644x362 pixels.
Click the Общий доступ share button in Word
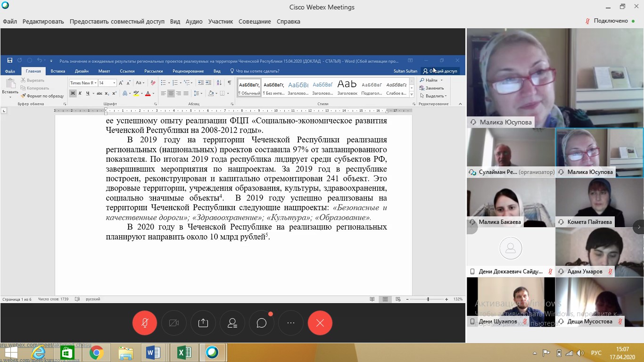click(440, 71)
